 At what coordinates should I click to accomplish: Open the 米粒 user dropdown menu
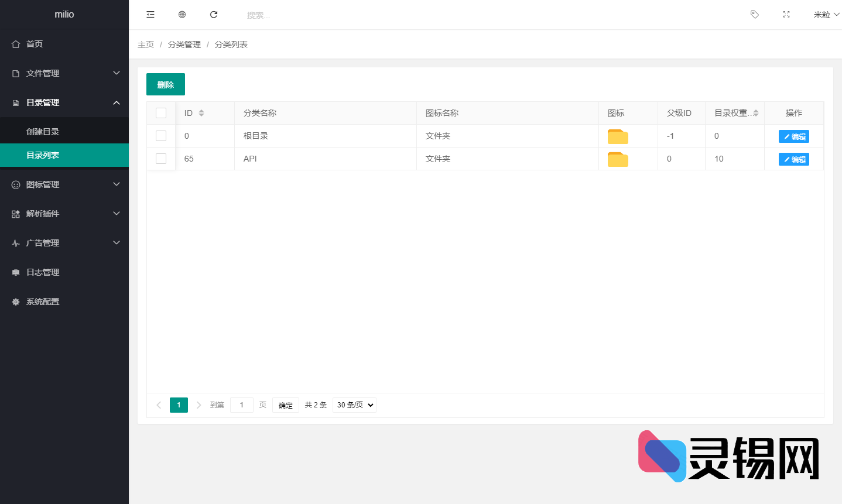826,15
